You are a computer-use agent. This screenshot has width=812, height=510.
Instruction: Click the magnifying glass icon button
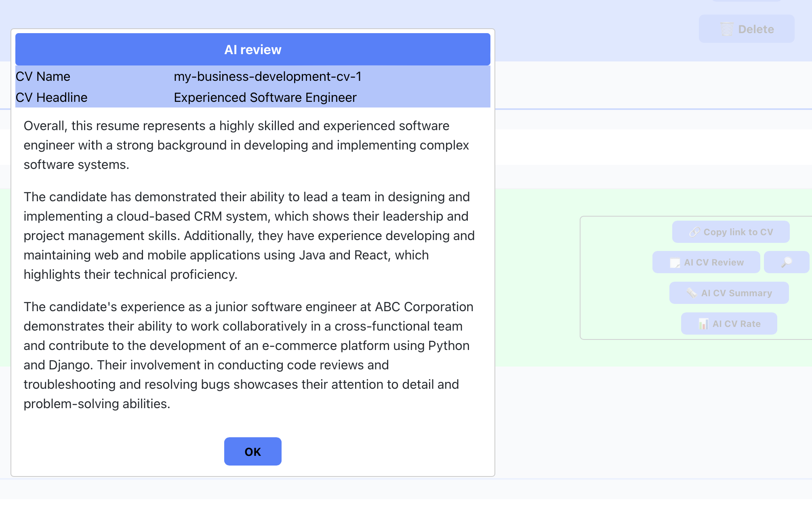pos(786,262)
